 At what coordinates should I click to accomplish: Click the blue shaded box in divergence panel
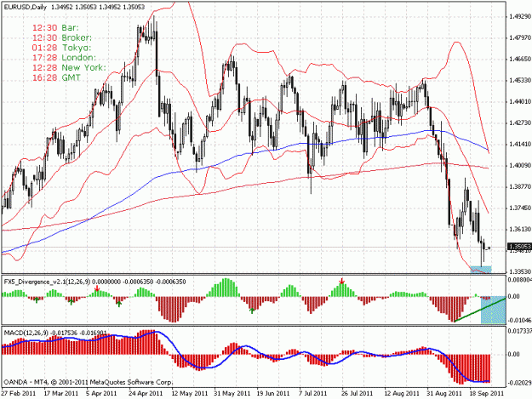pos(494,310)
